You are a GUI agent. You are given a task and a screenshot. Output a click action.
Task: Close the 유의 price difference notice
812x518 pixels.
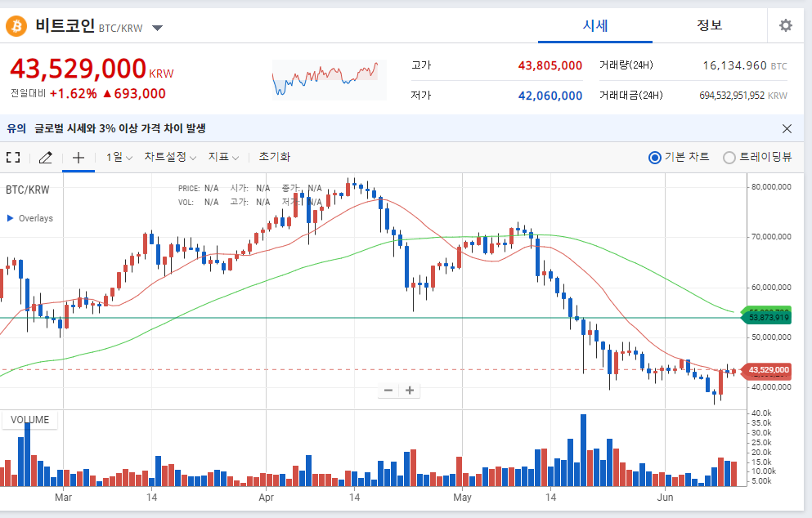(x=787, y=128)
